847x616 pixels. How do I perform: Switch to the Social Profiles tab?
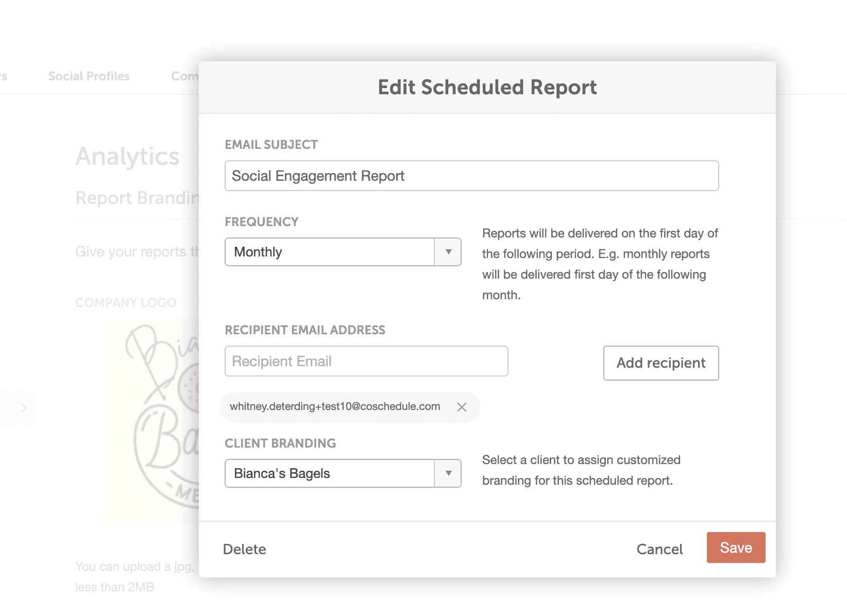pyautogui.click(x=89, y=76)
